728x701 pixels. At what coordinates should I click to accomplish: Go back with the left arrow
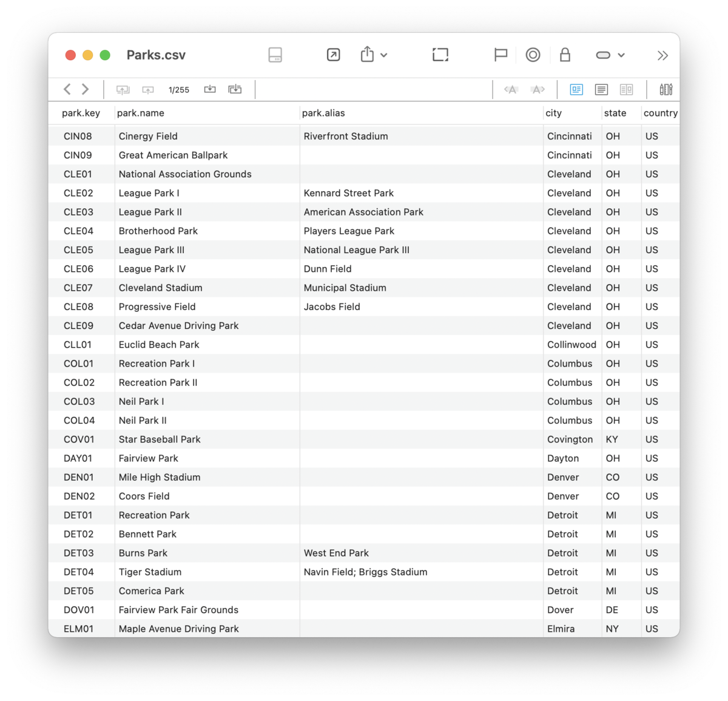(x=67, y=89)
